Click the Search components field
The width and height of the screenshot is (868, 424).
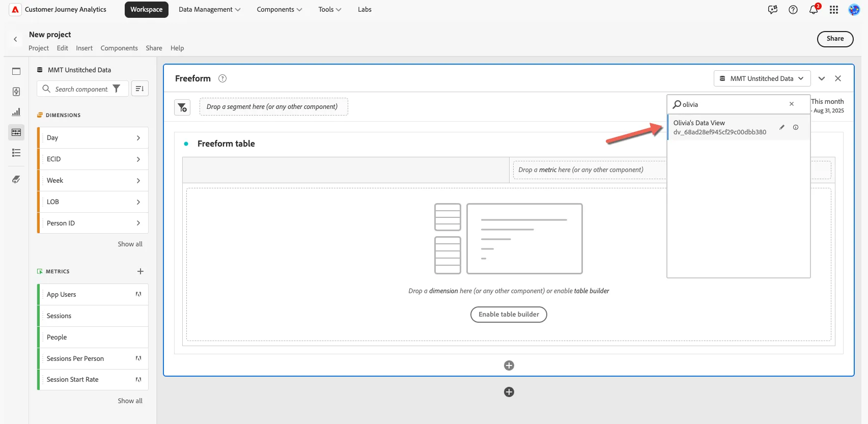point(81,89)
